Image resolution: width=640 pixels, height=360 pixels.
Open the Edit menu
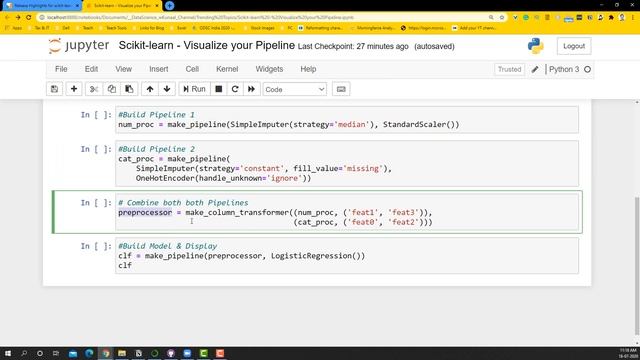[x=91, y=69]
